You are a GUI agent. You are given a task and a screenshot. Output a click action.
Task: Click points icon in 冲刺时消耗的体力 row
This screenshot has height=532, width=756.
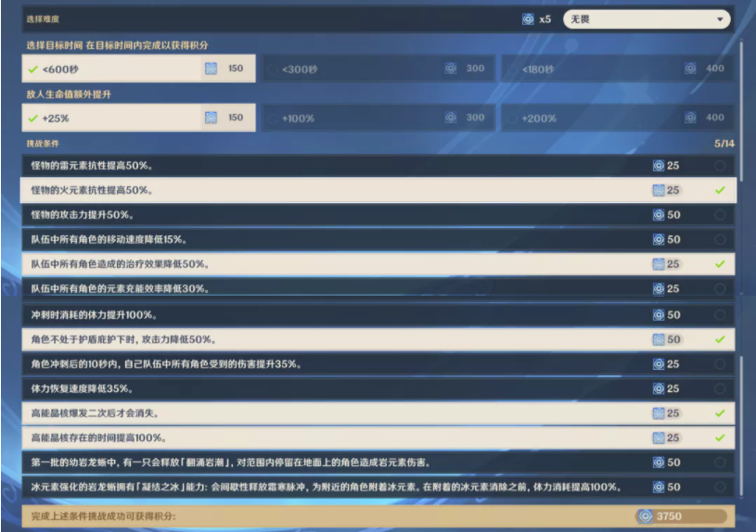coord(659,315)
